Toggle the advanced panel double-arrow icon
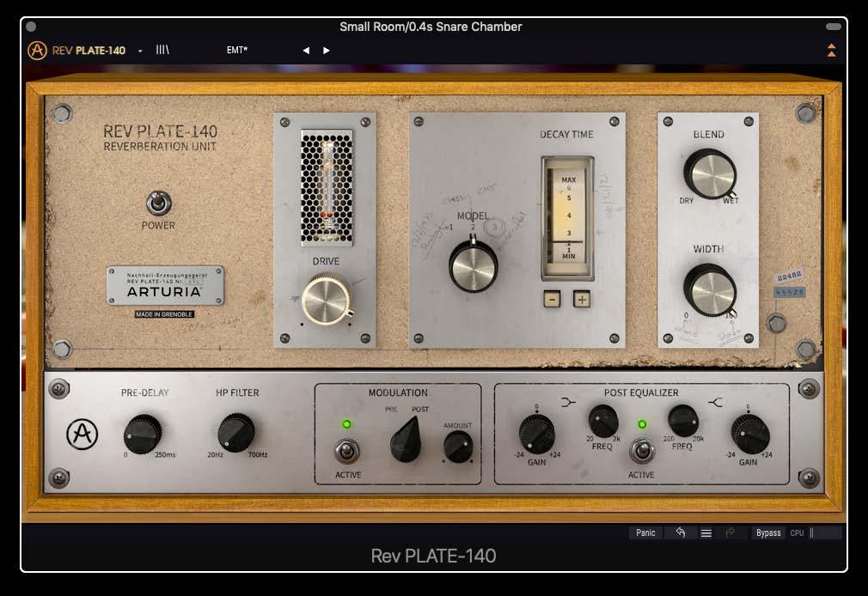The width and height of the screenshot is (868, 596). pos(831,51)
